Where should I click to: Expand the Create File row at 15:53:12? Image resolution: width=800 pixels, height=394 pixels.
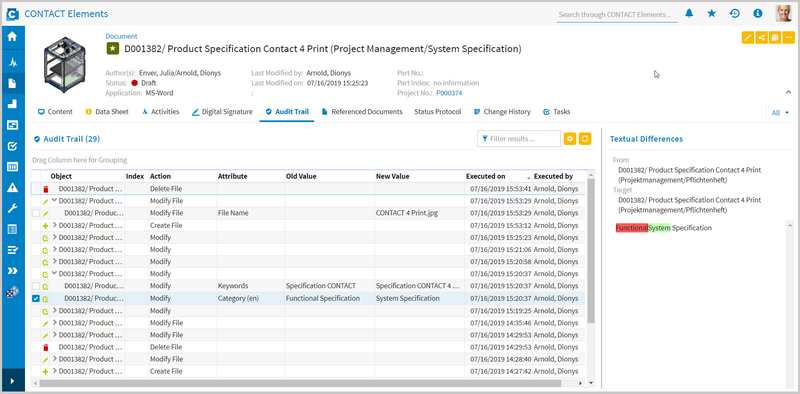coord(55,225)
